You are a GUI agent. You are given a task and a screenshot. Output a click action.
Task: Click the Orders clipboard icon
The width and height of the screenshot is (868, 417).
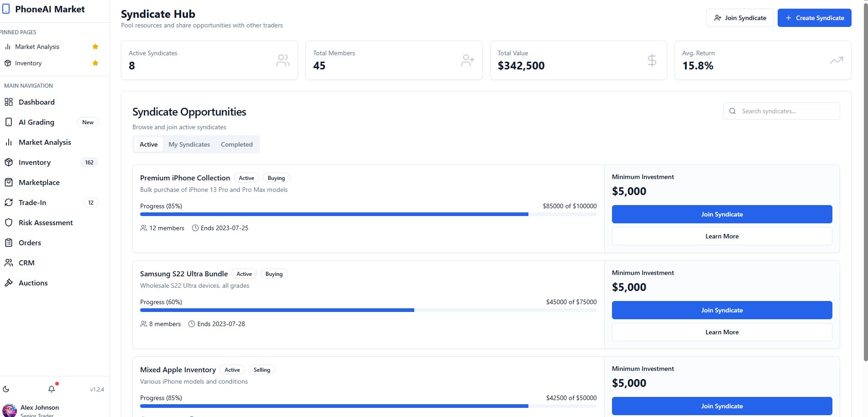click(x=9, y=243)
